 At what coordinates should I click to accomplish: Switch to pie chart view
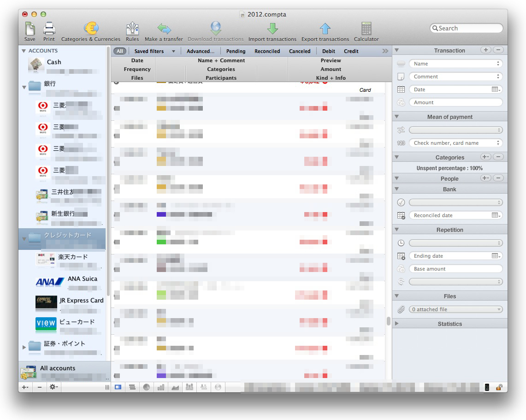pyautogui.click(x=147, y=387)
